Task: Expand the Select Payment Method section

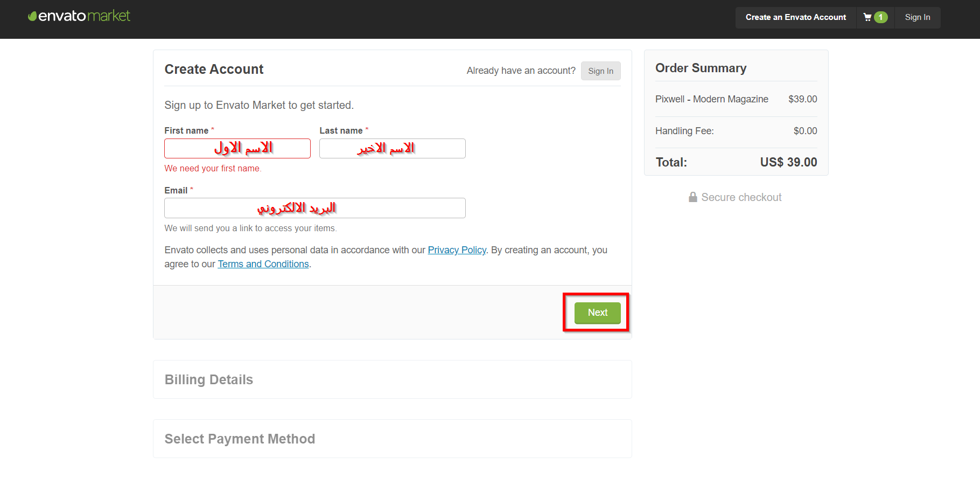Action: 240,439
